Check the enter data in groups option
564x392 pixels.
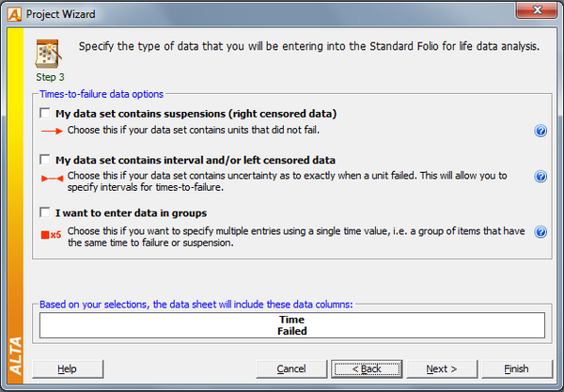tap(46, 212)
